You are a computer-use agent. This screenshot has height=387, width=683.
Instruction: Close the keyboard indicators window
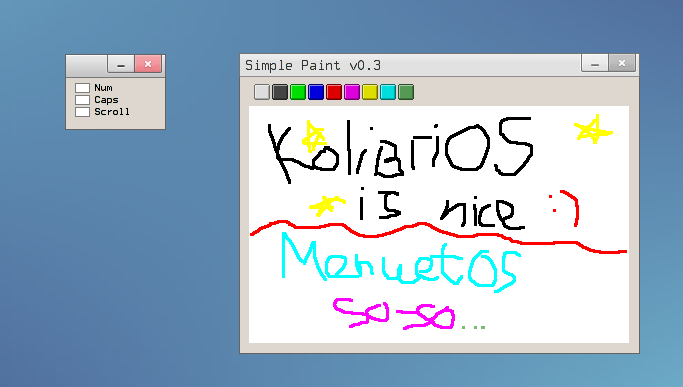coord(148,64)
